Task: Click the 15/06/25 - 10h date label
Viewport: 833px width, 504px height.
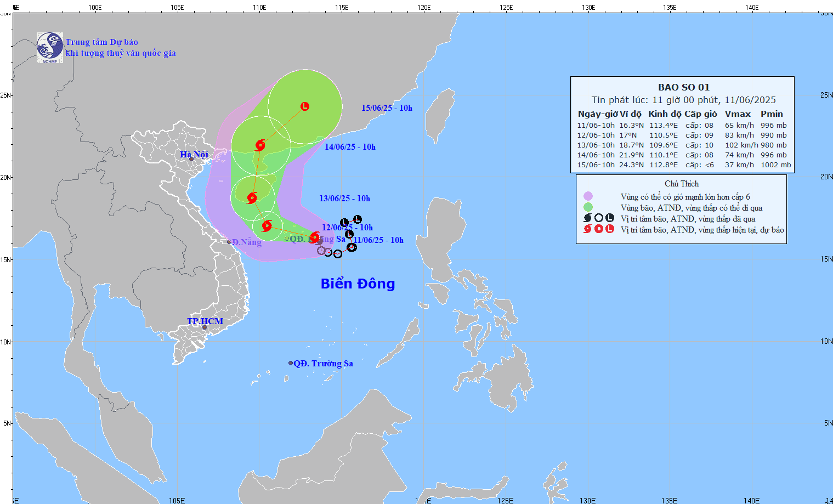Action: (x=387, y=108)
